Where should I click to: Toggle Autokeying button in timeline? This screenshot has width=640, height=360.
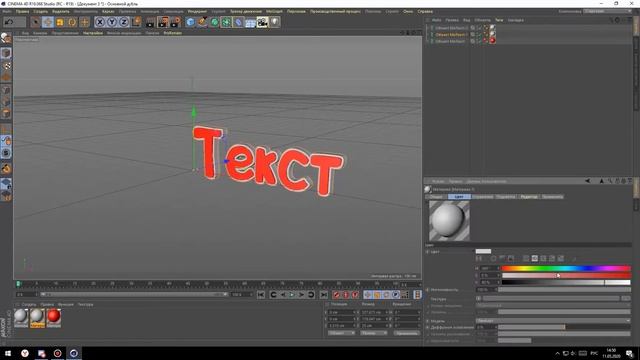(346, 294)
